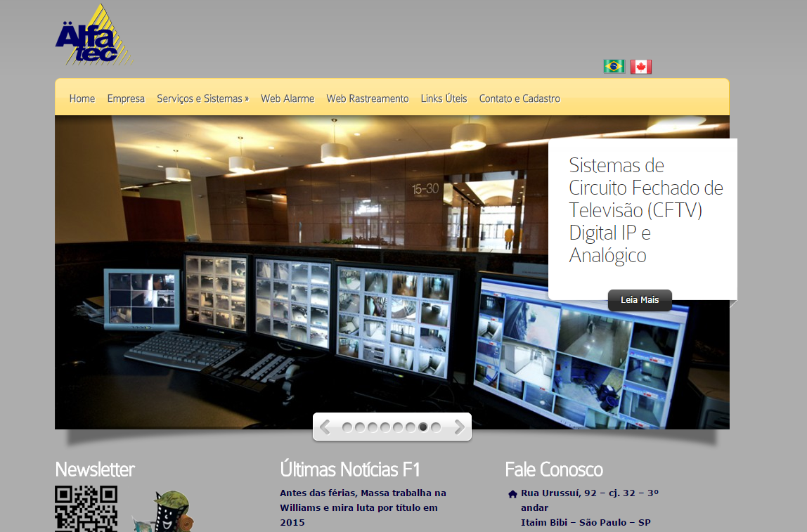This screenshot has height=532, width=807.
Task: Go to Web Rastreamento page
Action: pos(367,98)
